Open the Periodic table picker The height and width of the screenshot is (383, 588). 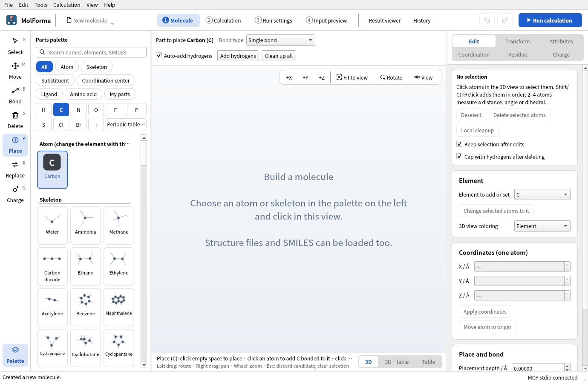point(126,124)
